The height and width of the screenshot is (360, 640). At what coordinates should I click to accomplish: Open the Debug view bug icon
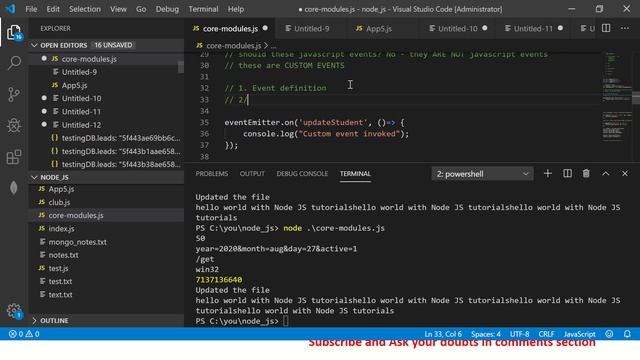14,125
